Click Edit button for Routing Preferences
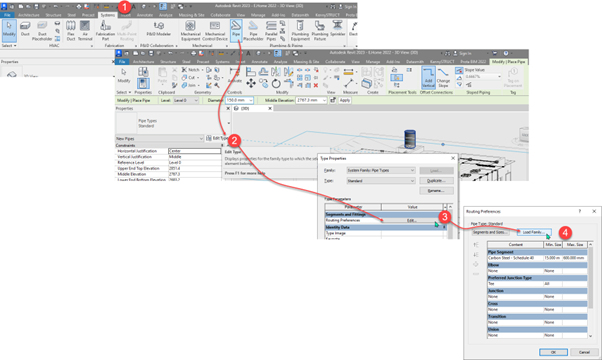The image size is (602, 360). pos(412,221)
